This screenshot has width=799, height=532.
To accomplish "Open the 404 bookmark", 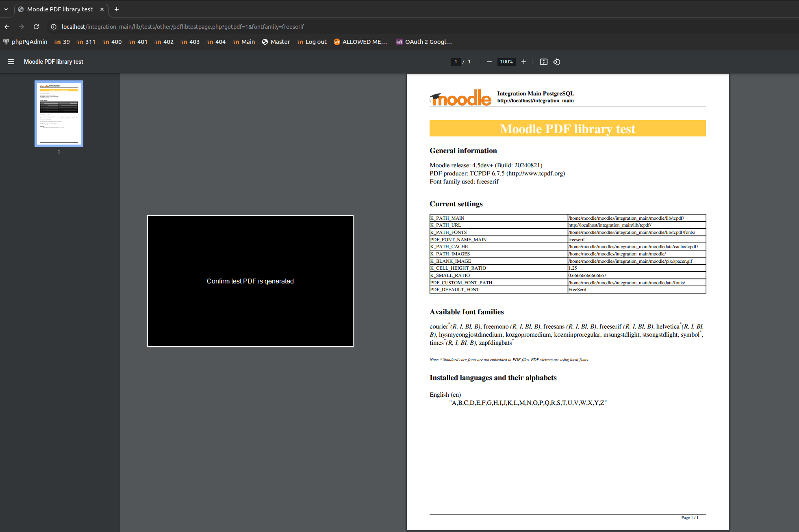I will pyautogui.click(x=216, y=42).
